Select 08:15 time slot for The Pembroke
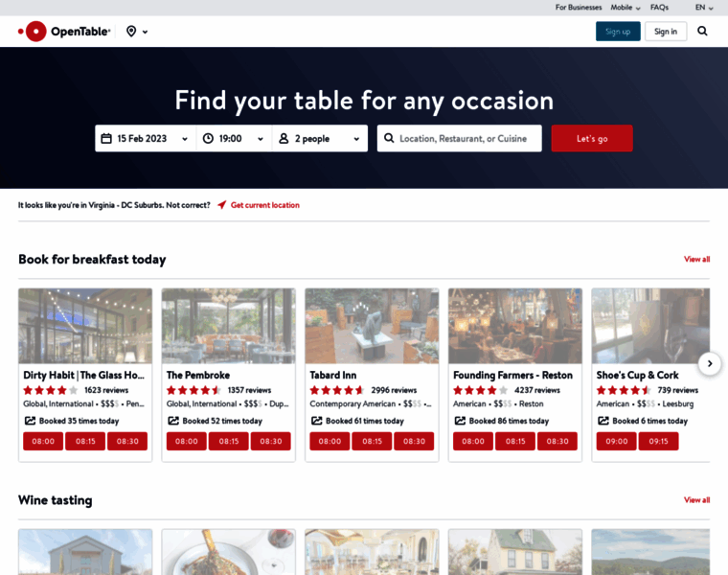 228,441
